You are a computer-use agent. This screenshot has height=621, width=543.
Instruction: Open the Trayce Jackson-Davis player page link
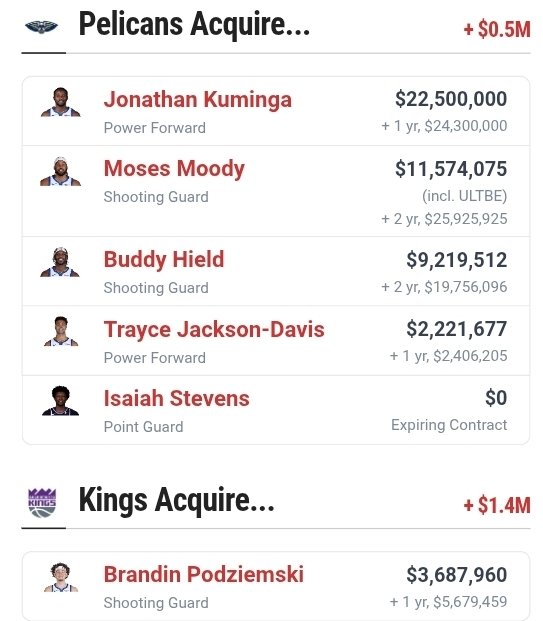[x=214, y=329]
